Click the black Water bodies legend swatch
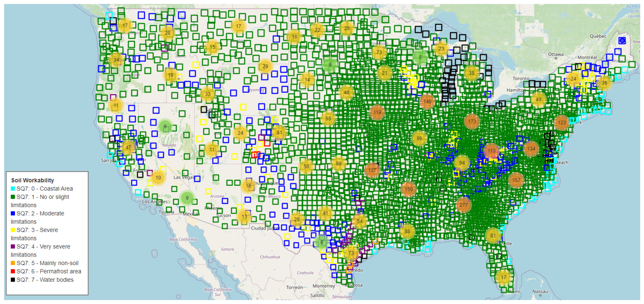This screenshot has width=644, height=304. coord(13,280)
